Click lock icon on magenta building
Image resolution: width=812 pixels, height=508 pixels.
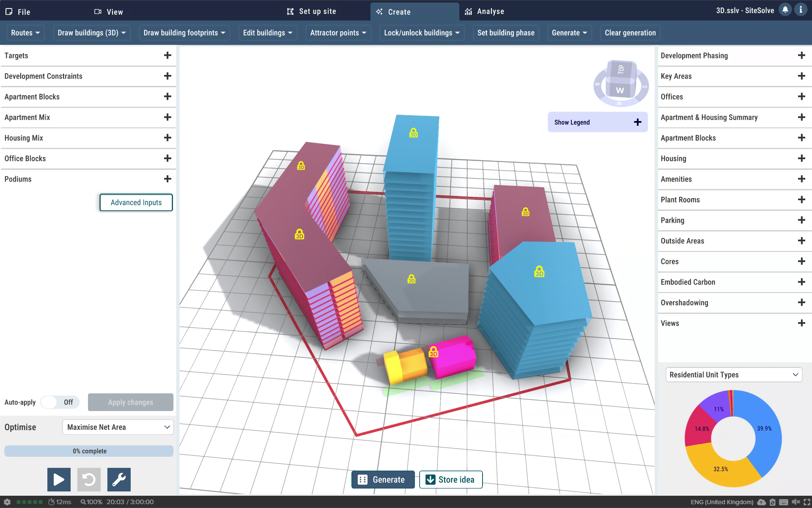point(433,352)
